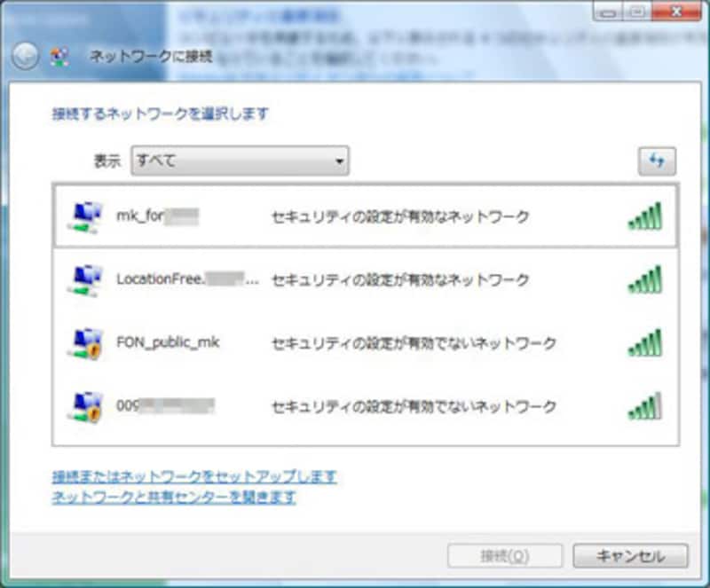The width and height of the screenshot is (710, 588).
Task: Open the 表示 すべて dropdown
Action: (240, 161)
